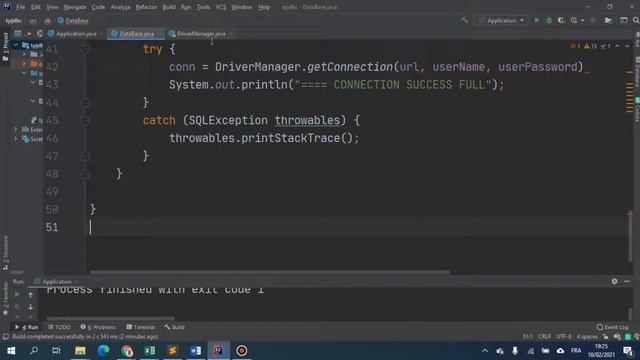Toggle code fold marker at line 41
Viewport: 640px width, 360px height.
pyautogui.click(x=85, y=49)
